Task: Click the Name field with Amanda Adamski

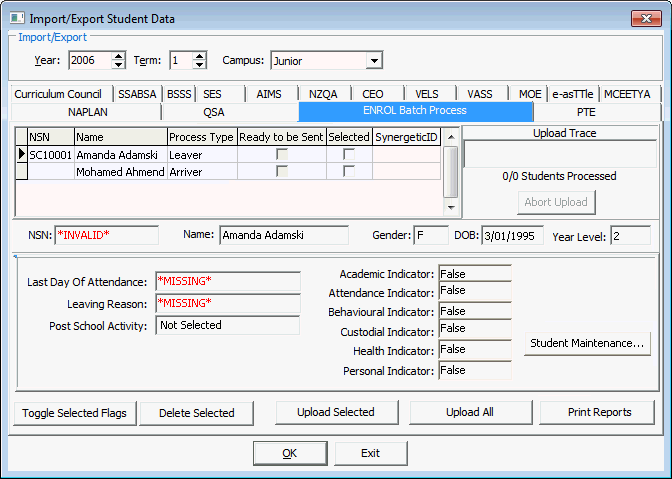Action: pos(284,235)
